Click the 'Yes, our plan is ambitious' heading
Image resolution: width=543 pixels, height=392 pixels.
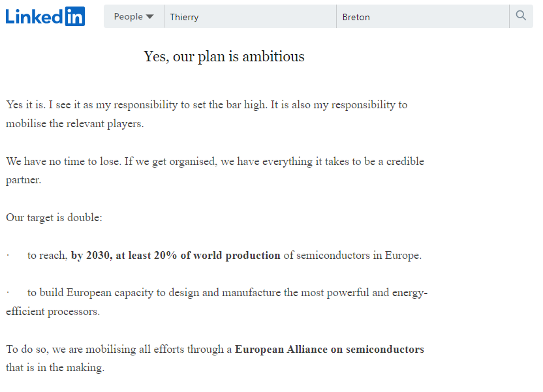[x=224, y=57]
